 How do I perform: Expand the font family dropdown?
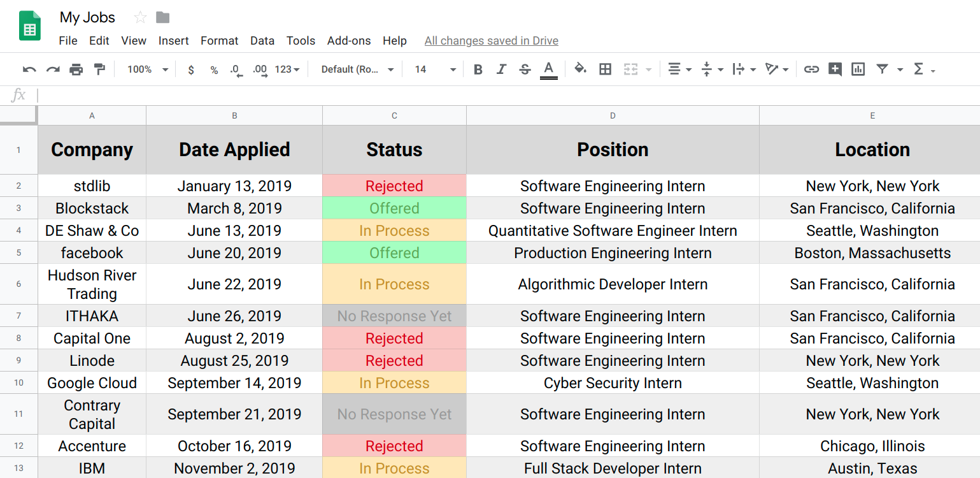pos(357,69)
